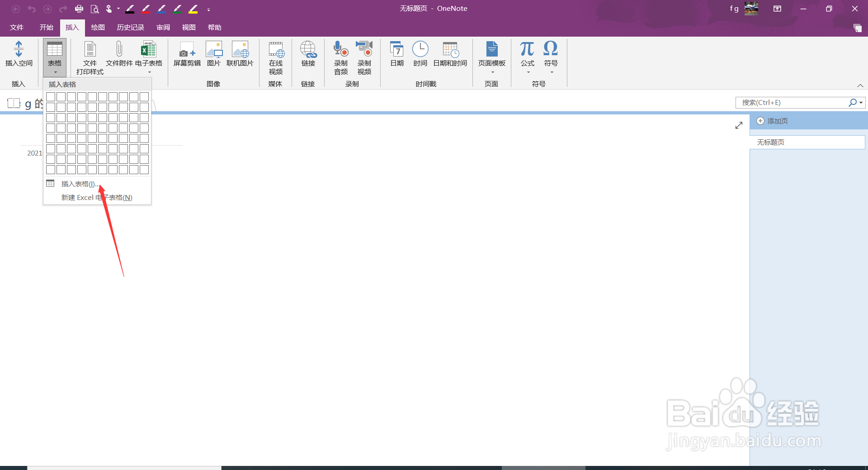Choose 新建 Excel 电子表格(N) entry
The height and width of the screenshot is (470, 868).
(97, 198)
